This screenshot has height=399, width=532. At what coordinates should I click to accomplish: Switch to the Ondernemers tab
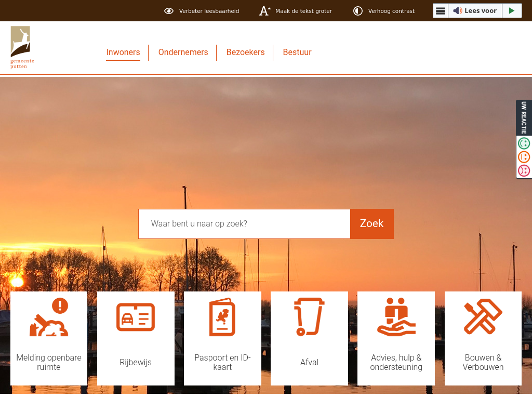click(183, 52)
